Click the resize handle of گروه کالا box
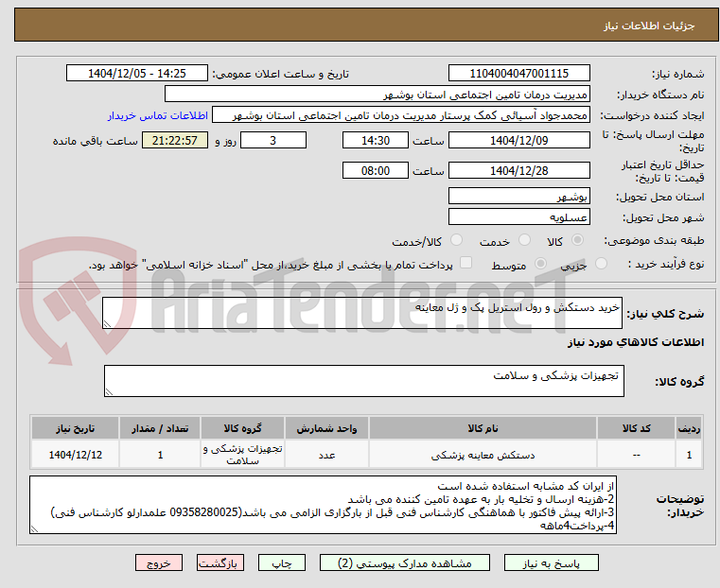Viewport: 720px width, 588px height. coord(109,391)
